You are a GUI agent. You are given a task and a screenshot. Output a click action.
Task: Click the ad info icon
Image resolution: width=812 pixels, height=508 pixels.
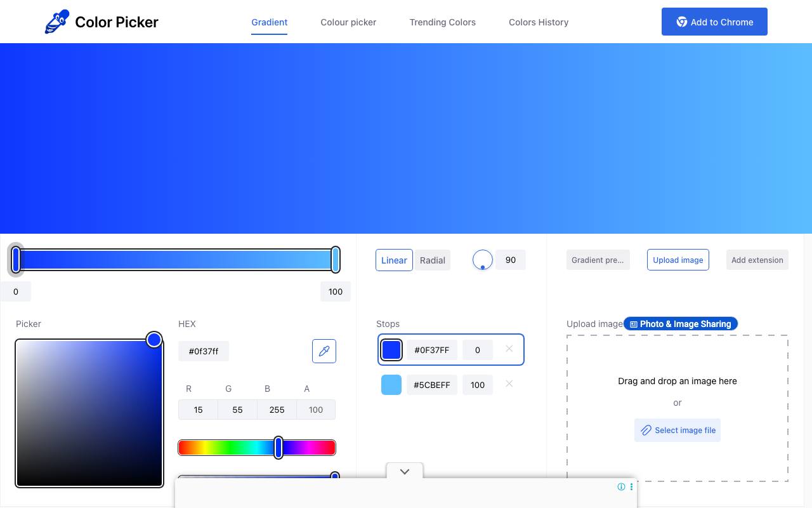pyautogui.click(x=621, y=487)
